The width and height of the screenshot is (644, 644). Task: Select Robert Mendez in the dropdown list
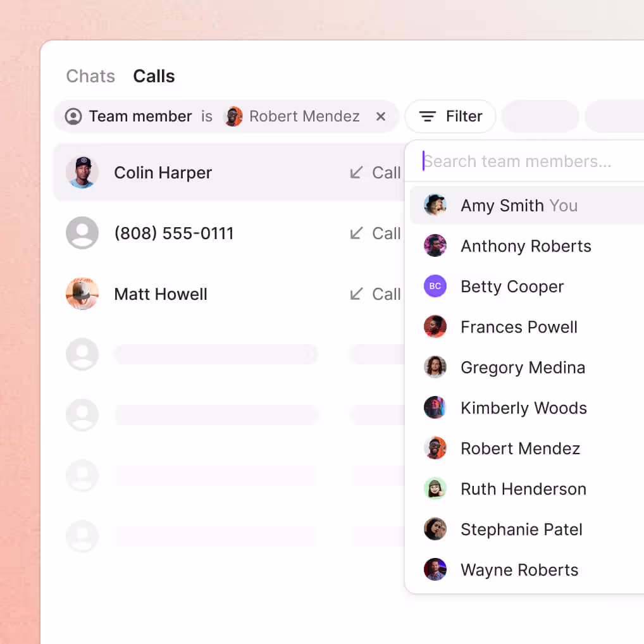pos(527,448)
